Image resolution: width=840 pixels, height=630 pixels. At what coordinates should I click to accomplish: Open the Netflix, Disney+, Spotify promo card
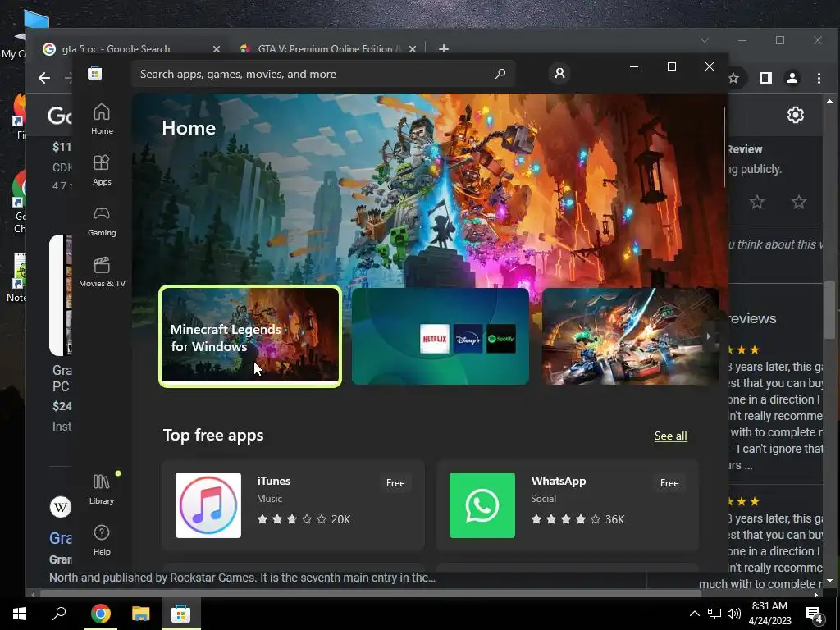(x=441, y=336)
